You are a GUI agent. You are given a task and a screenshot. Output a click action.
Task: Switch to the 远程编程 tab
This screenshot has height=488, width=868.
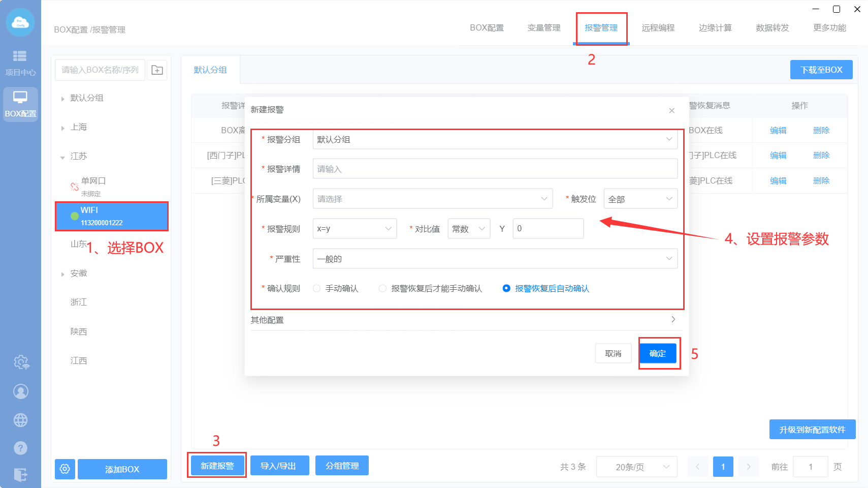658,28
